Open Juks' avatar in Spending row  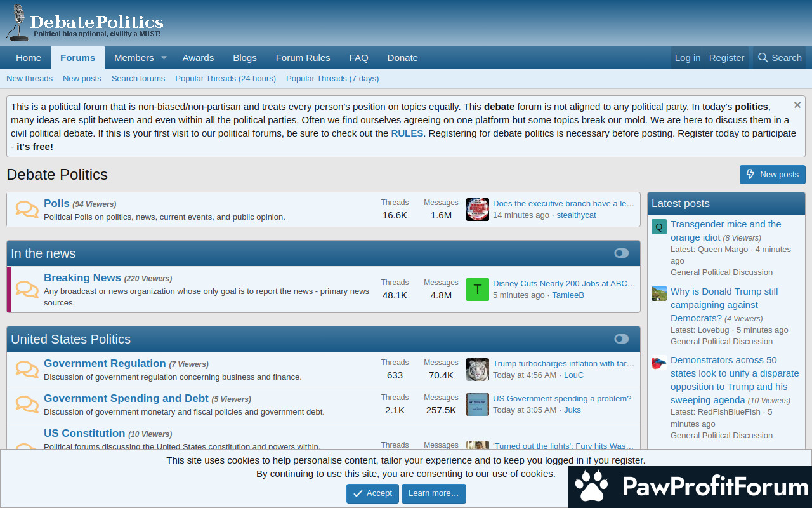coord(478,404)
